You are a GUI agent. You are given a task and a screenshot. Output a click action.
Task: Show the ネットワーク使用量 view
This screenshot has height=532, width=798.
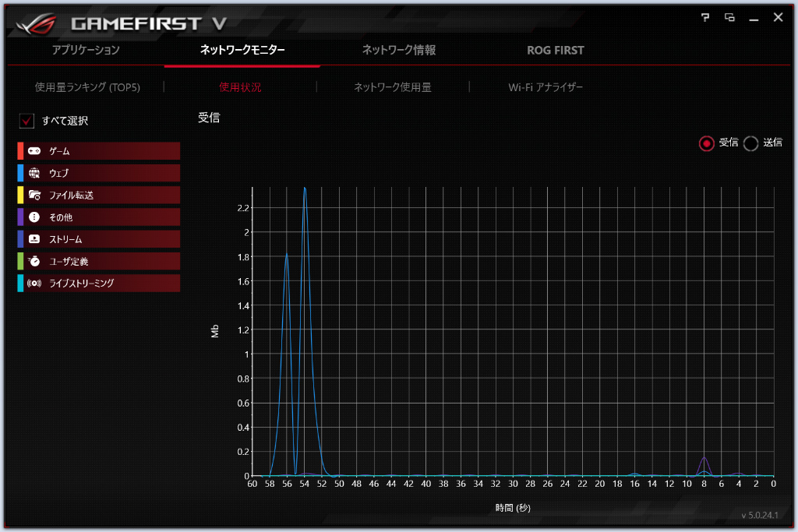[x=392, y=87]
